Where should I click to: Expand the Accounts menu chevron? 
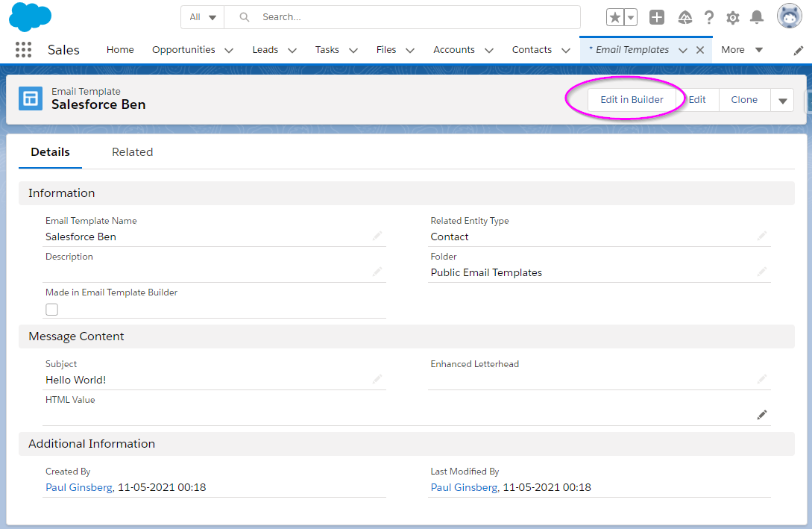[489, 50]
